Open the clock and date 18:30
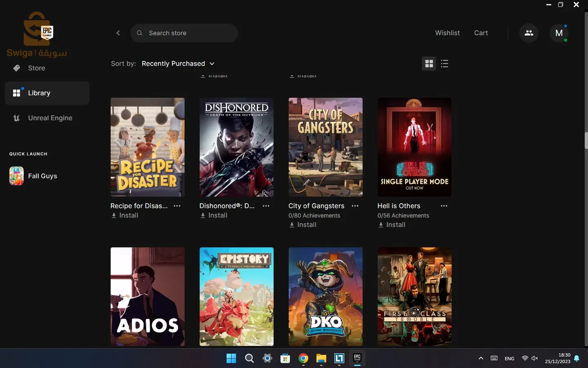The height and width of the screenshot is (368, 588). click(x=558, y=358)
